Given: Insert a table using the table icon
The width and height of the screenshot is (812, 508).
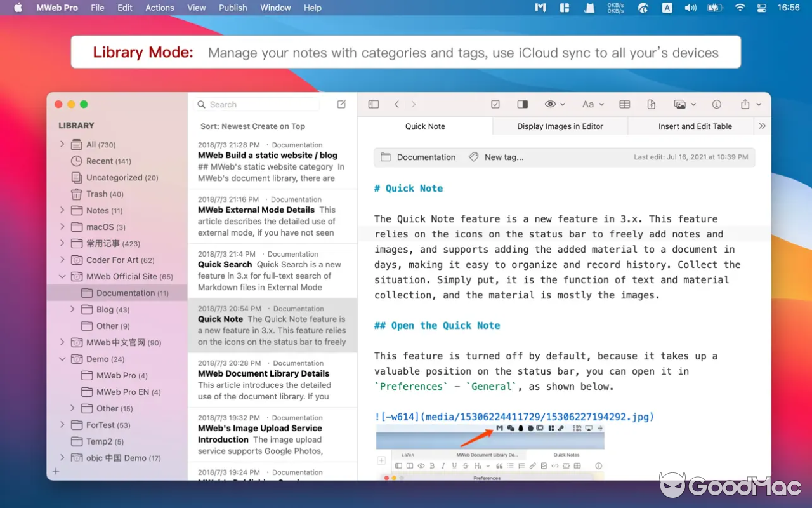Looking at the screenshot, I should [624, 104].
